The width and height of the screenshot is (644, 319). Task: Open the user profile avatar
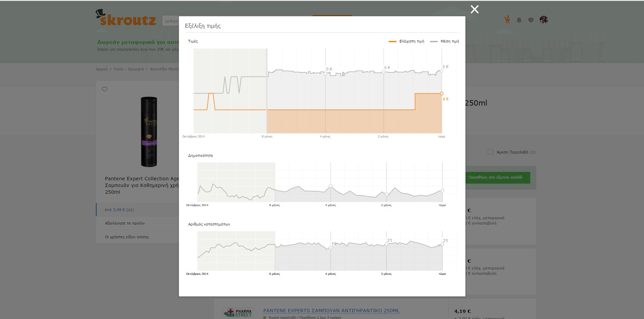pos(544,20)
